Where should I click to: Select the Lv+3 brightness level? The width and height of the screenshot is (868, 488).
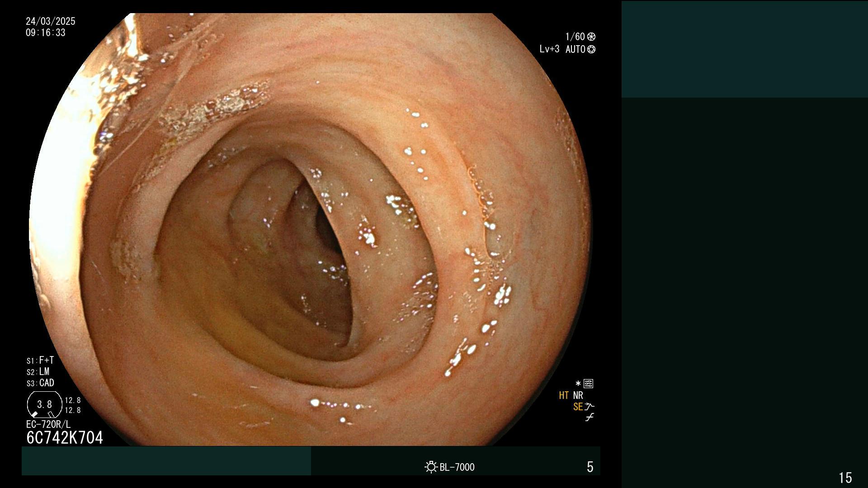point(549,49)
